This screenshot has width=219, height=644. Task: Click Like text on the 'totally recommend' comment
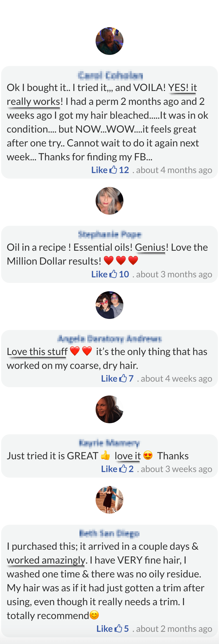click(104, 629)
